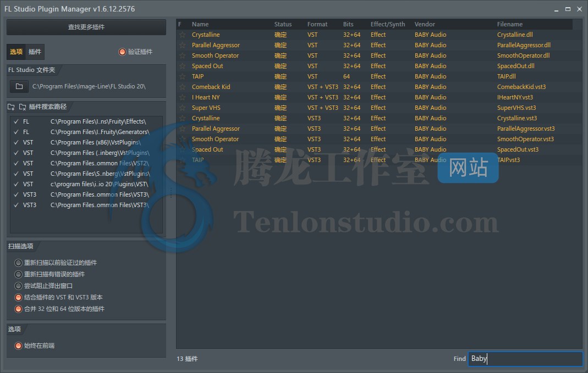Select the I Heart NY name cell
Viewport: 588px width, 373px height.
(x=206, y=98)
